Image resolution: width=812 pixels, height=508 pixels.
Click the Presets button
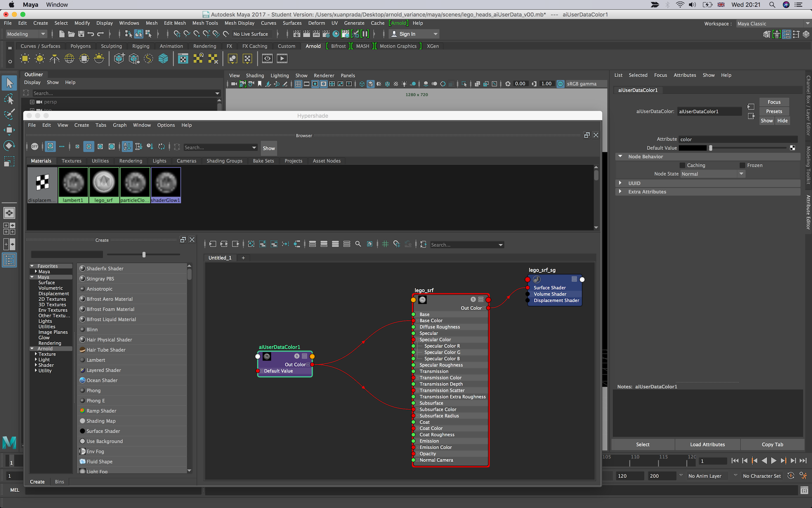coord(774,111)
